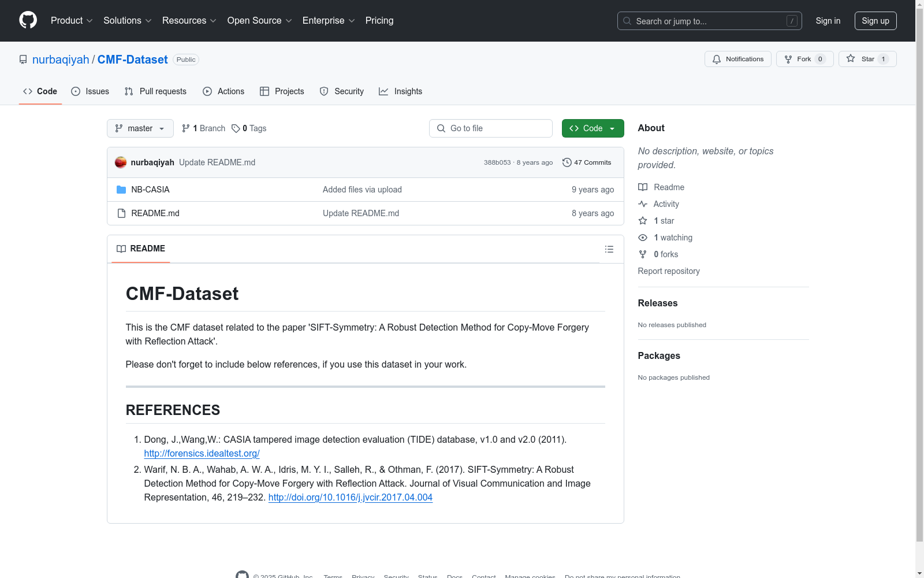The image size is (924, 578).
Task: Open the forensics.idealtest.org link
Action: coord(202,454)
